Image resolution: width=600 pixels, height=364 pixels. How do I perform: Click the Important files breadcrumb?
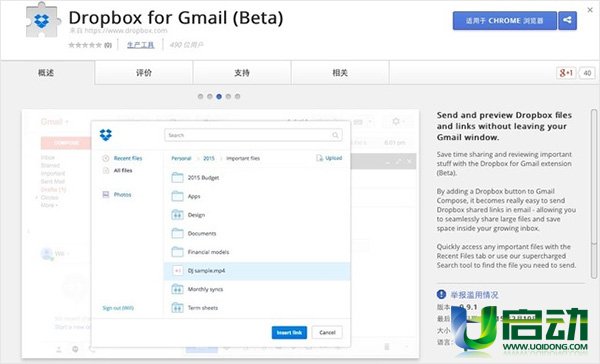pos(243,158)
